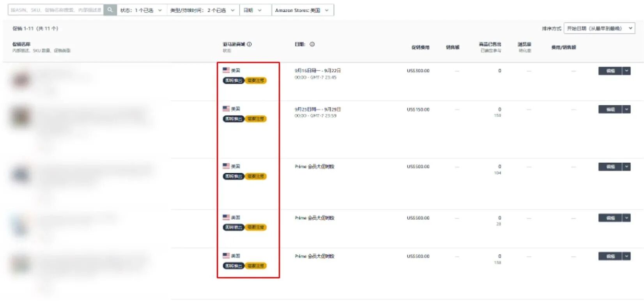Screen dimensions: 644x302
Task: Expand the 日期 filter dropdown
Action: (x=253, y=10)
